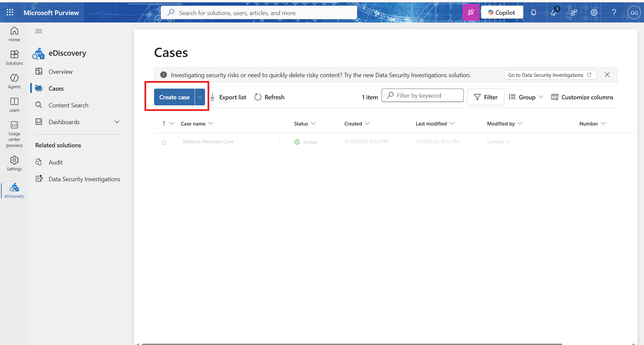Open Usage center (preview) in left rail
The image size is (644, 345).
click(14, 134)
